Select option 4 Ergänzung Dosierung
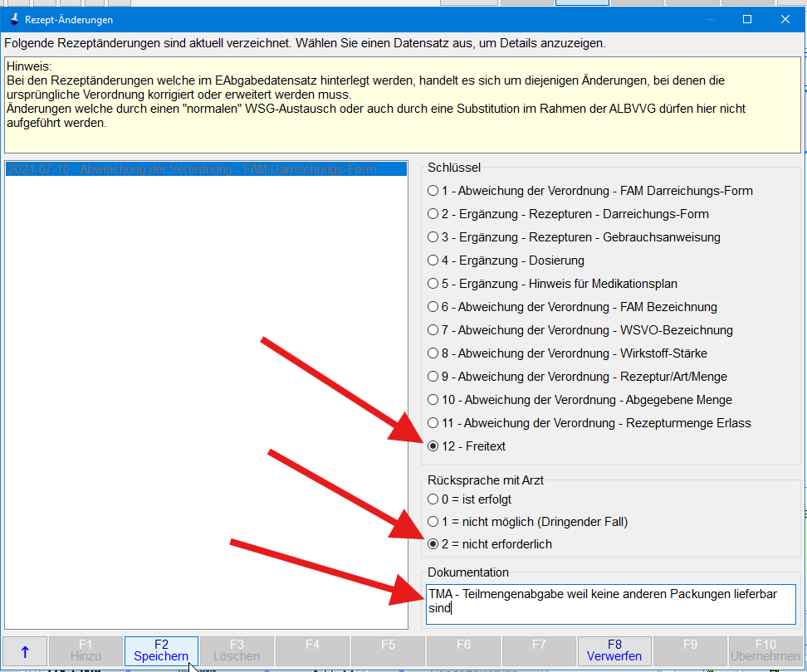 pos(433,261)
